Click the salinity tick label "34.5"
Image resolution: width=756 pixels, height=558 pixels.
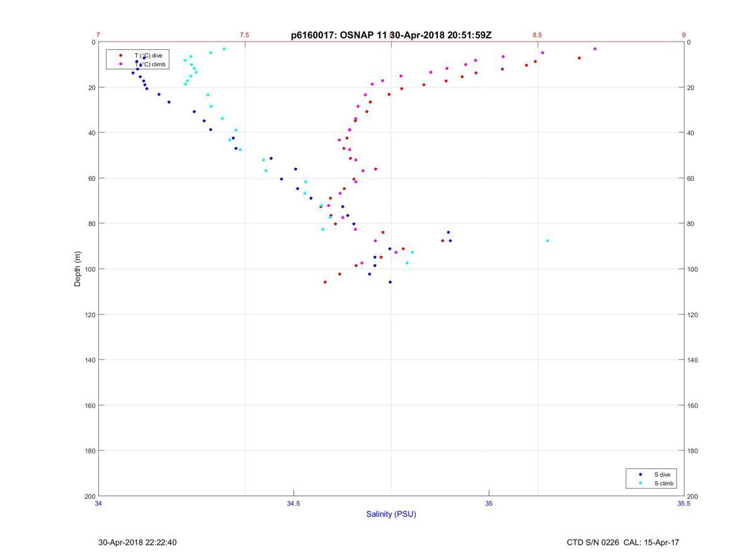[x=294, y=503]
